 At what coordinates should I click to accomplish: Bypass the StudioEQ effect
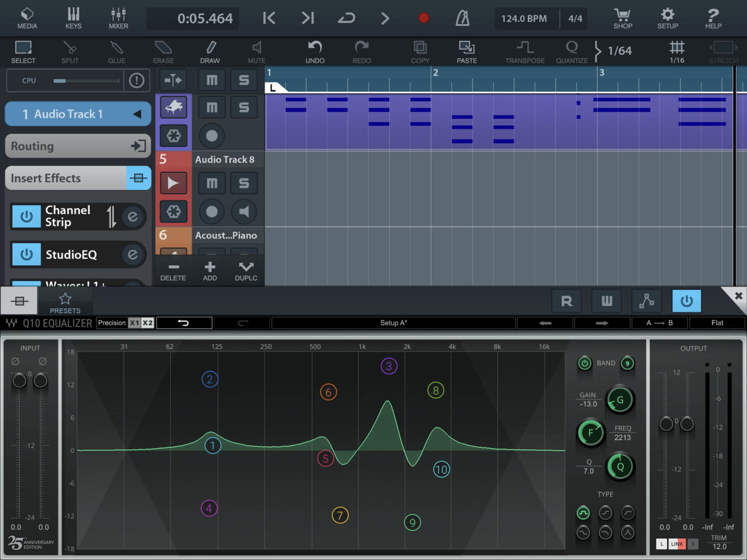(26, 254)
